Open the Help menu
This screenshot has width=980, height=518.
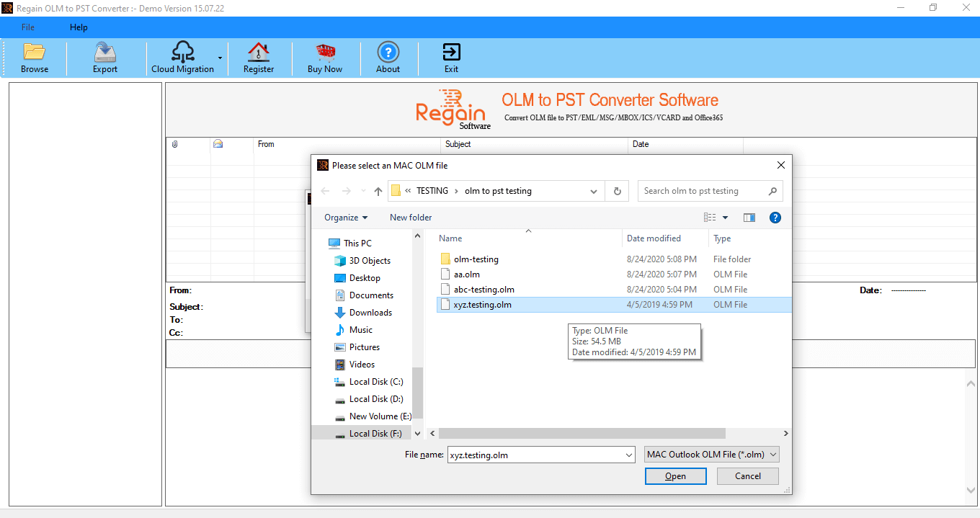click(78, 27)
